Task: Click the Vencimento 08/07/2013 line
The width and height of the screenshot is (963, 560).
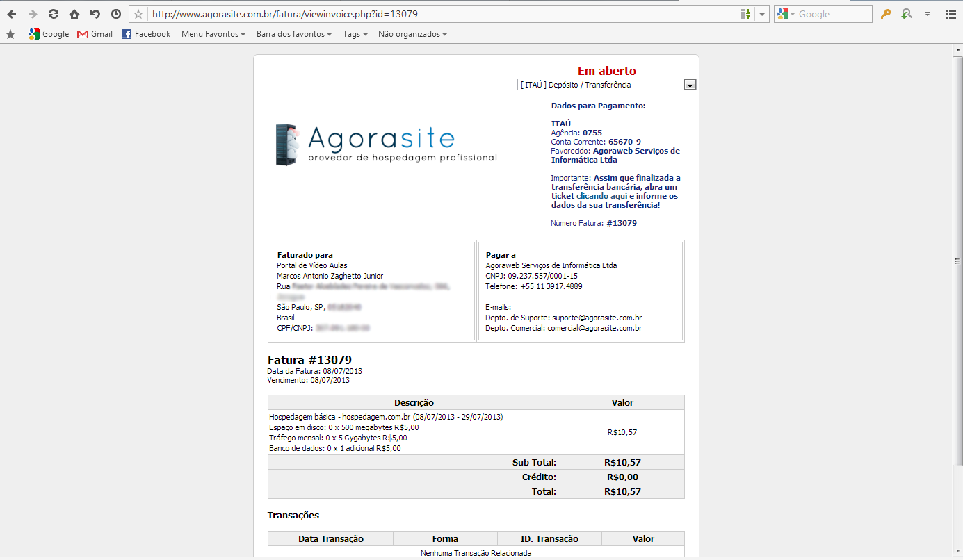Action: 309,380
